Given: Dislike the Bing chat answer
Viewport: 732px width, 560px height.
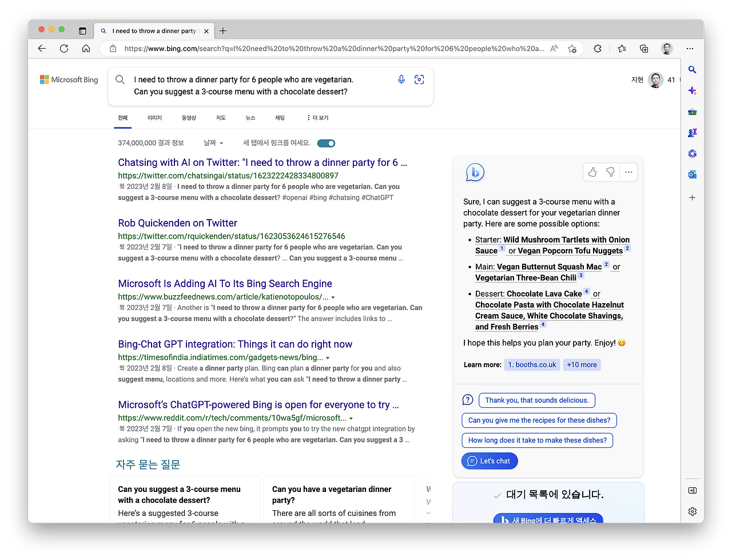Looking at the screenshot, I should coord(610,172).
